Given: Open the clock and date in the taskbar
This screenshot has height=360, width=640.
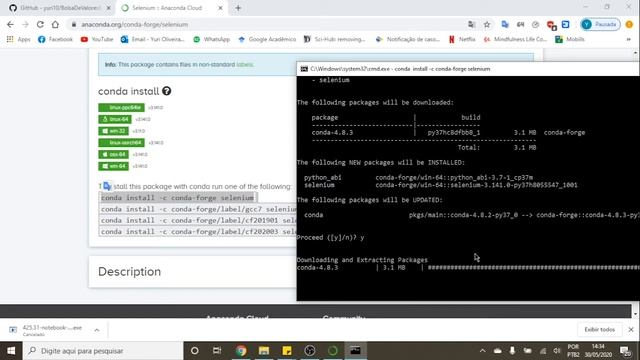Looking at the screenshot, I should pos(598,351).
